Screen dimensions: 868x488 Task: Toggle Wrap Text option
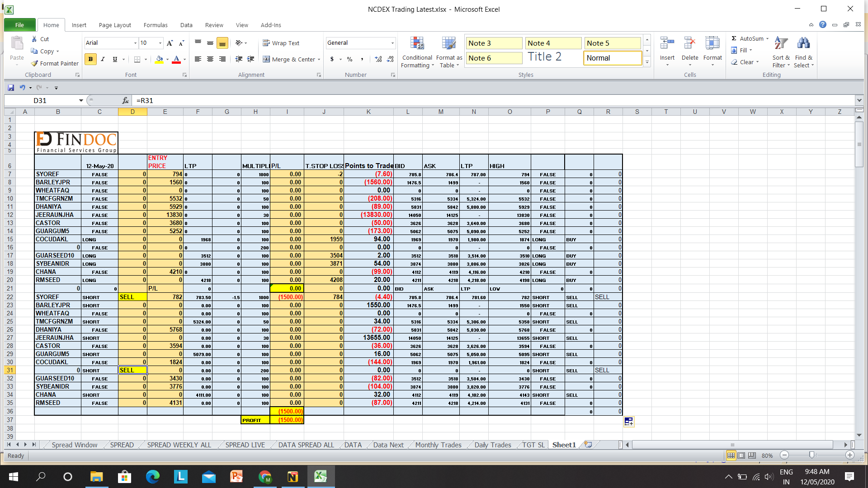(281, 43)
